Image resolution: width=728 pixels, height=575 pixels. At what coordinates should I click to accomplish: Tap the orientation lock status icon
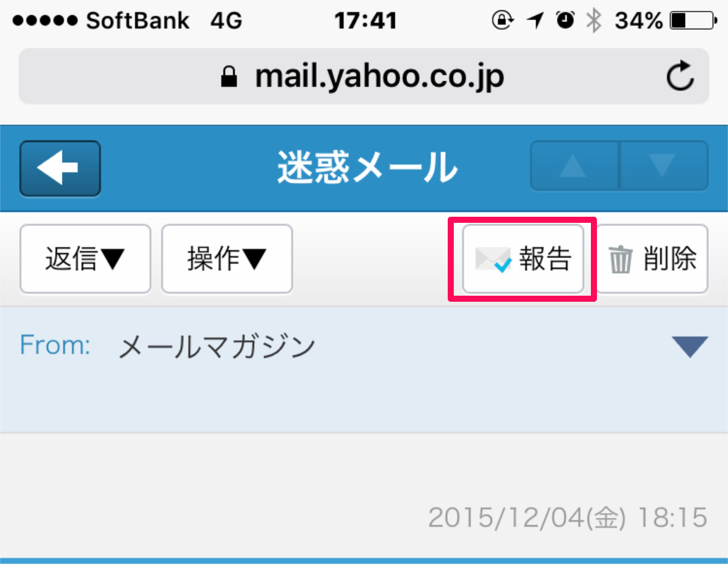[x=503, y=21]
